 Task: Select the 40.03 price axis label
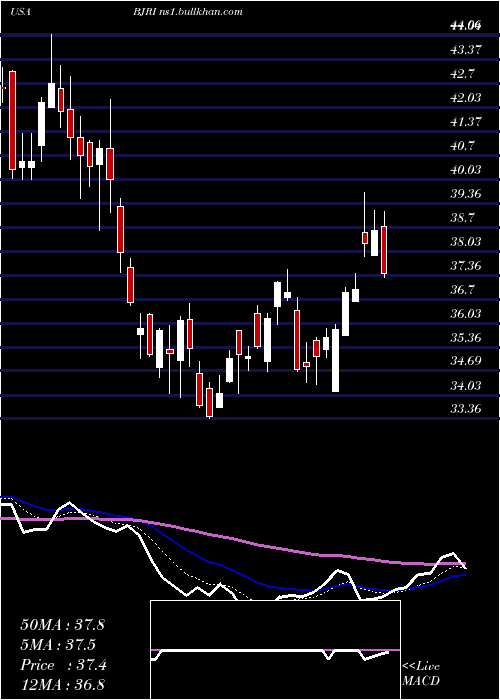point(466,170)
